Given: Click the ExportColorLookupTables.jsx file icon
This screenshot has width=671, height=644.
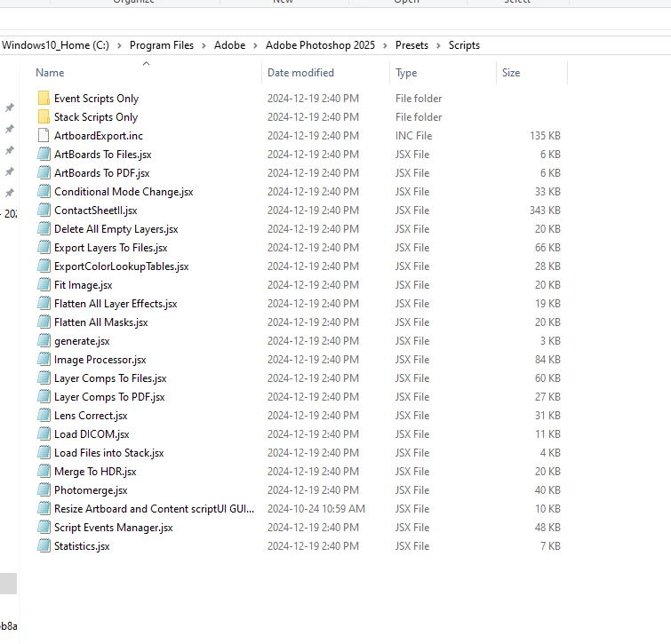Looking at the screenshot, I should point(44,266).
